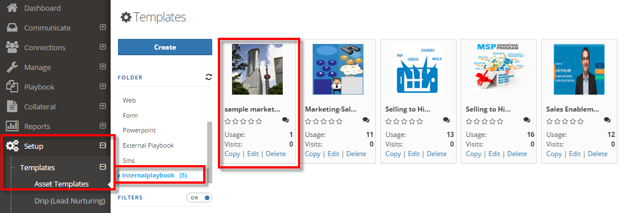
Task: Click the Collateral document icon
Action: tap(12, 106)
